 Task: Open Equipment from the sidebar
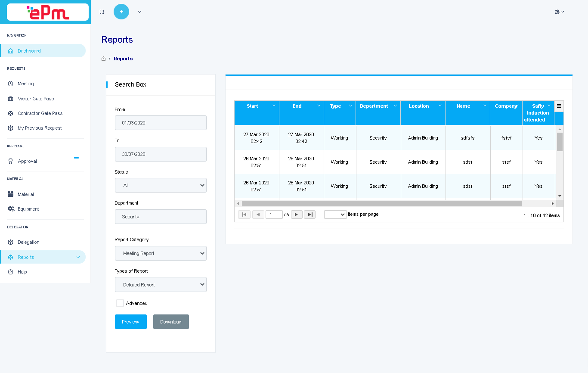28,209
